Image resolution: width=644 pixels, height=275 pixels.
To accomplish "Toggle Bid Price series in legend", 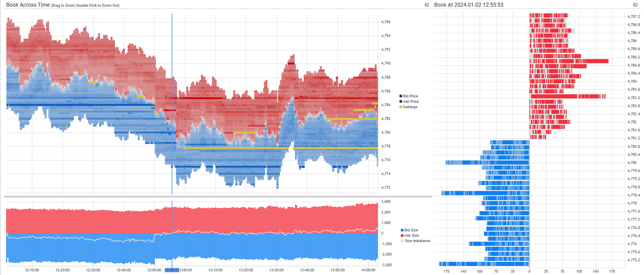I will click(410, 96).
